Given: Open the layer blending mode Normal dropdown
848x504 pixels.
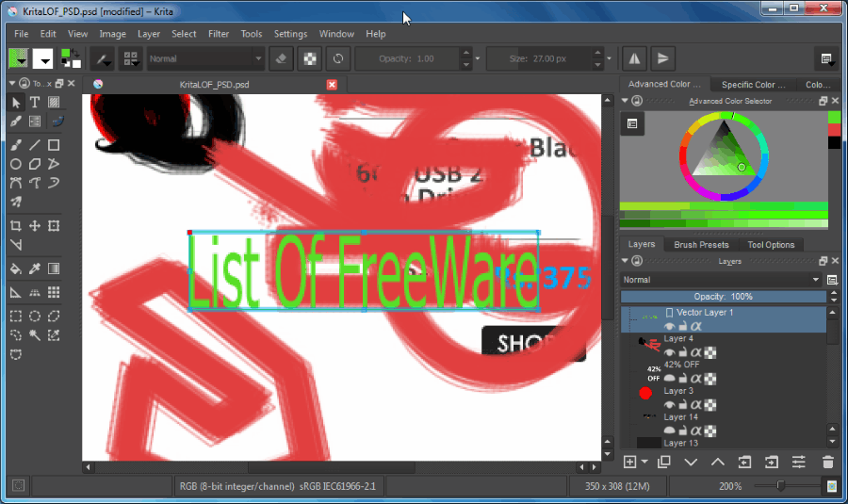Looking at the screenshot, I should (722, 280).
